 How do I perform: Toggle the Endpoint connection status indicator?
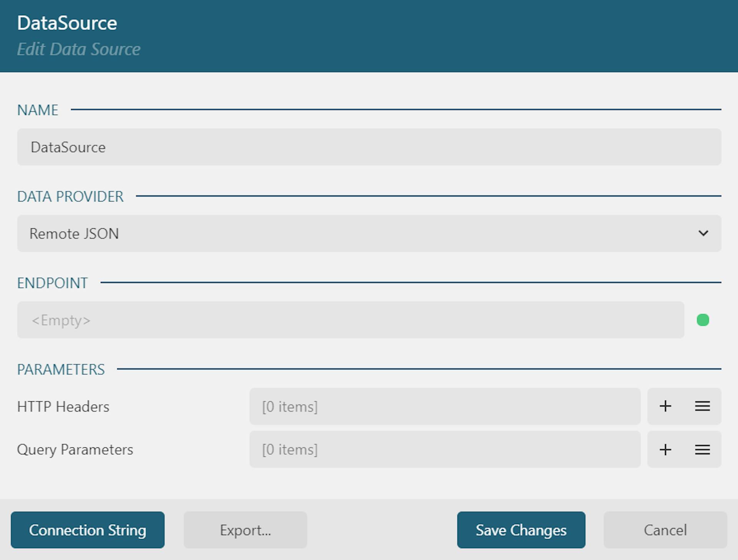(x=703, y=320)
